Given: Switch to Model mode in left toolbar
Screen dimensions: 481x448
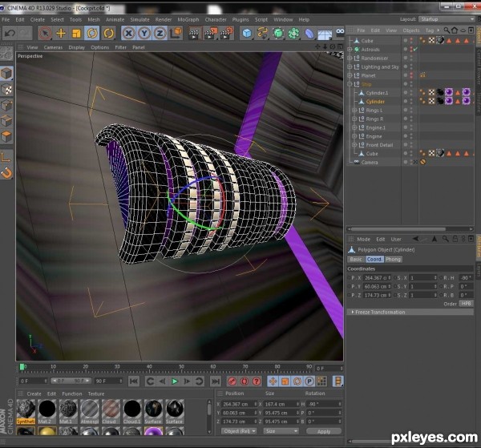Looking at the screenshot, I should pyautogui.click(x=6, y=73).
